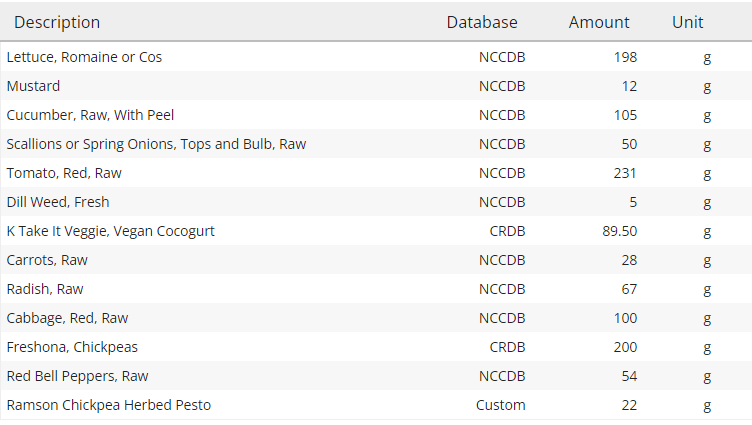
Task: Click the Description column header
Action: click(57, 22)
